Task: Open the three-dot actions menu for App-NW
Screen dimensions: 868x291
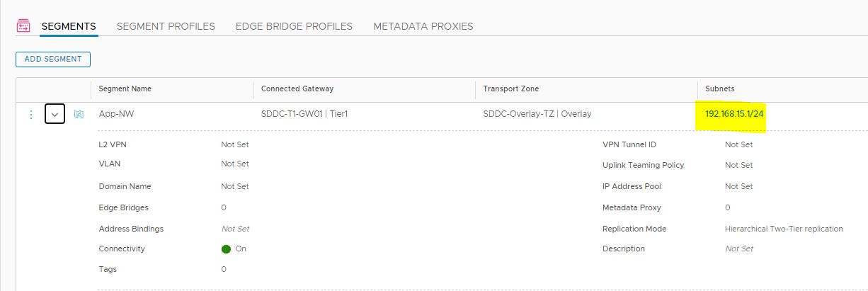Action: (x=30, y=114)
